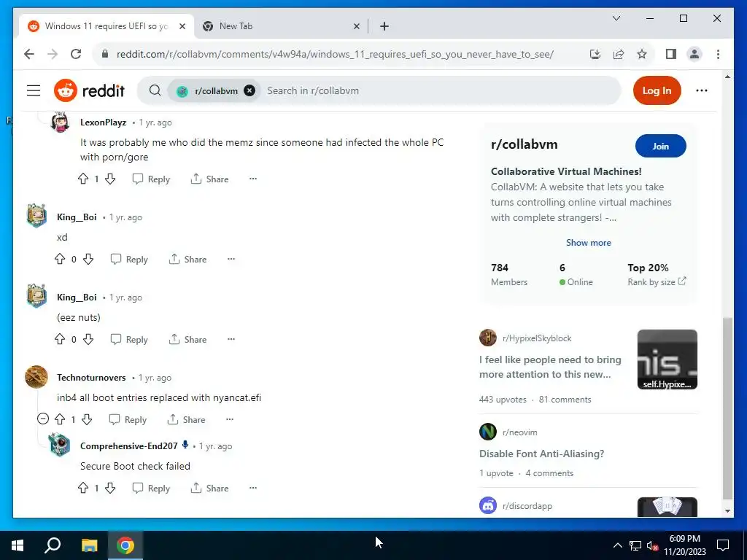Image resolution: width=747 pixels, height=560 pixels.
Task: Share the '(eez nuts)' comment
Action: pos(187,339)
